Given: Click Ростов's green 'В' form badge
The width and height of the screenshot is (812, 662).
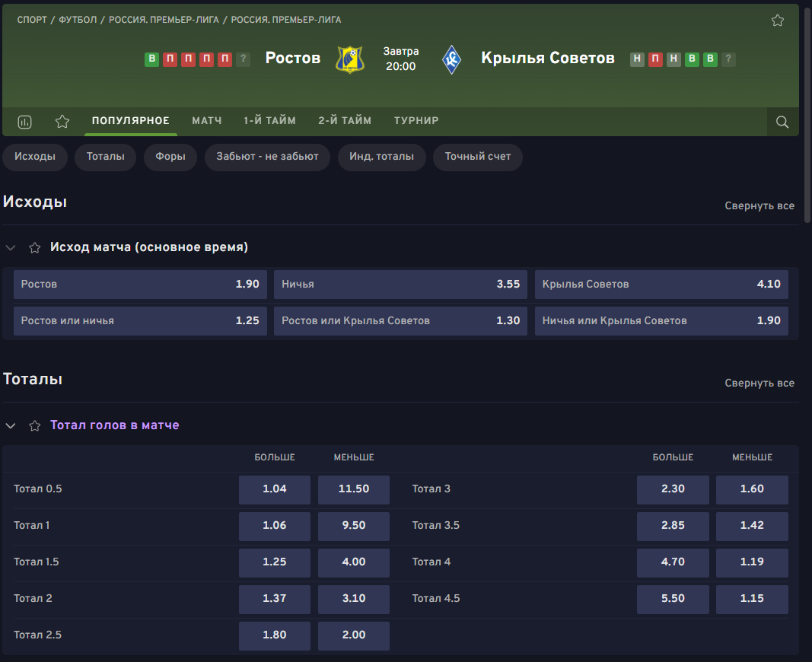Looking at the screenshot, I should (x=151, y=59).
